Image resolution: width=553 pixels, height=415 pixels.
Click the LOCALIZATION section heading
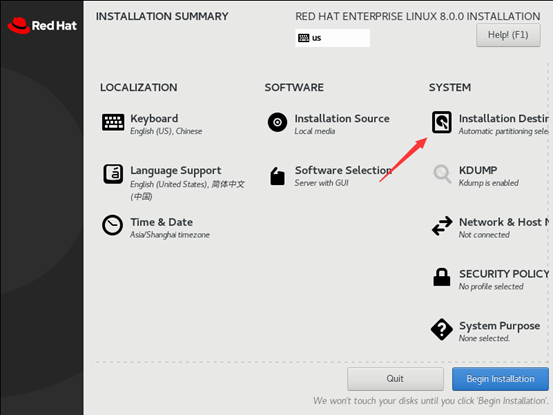tap(139, 87)
